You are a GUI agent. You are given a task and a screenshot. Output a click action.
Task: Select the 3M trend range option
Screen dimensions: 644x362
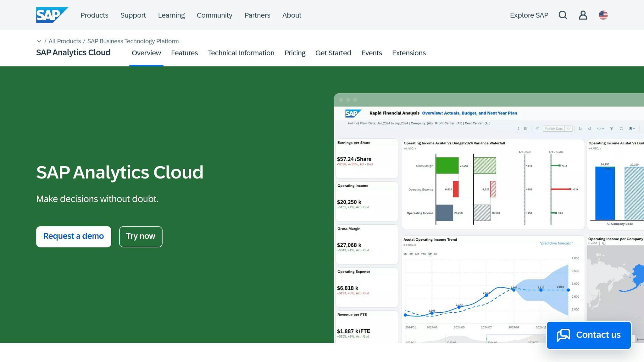[x=411, y=254]
